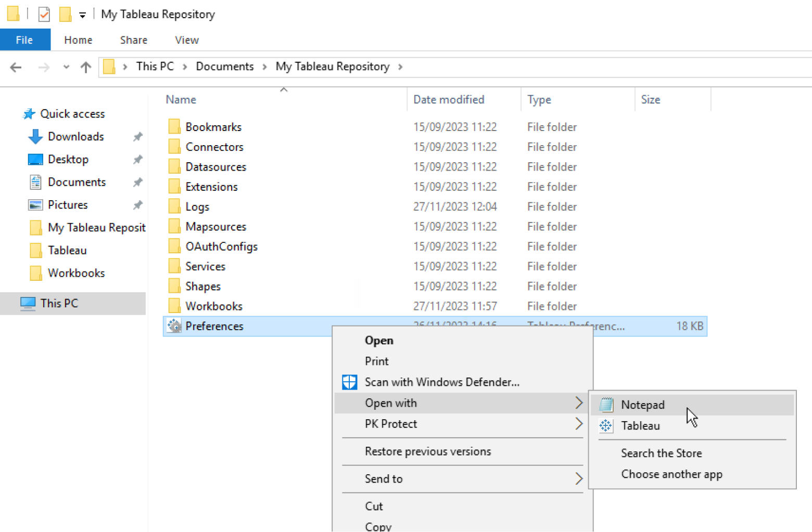812x532 pixels.
Task: Switch to the View tab
Action: click(x=186, y=40)
